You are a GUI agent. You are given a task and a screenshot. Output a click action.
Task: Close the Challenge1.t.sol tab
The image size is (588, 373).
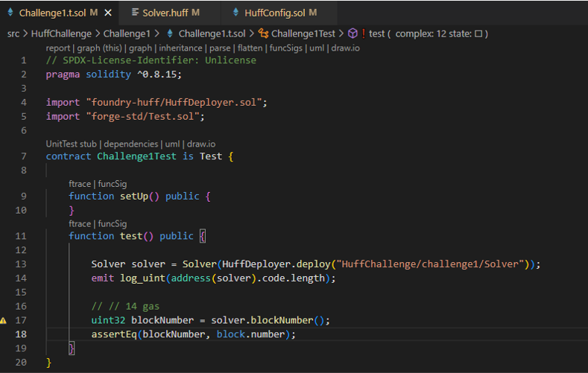[107, 13]
